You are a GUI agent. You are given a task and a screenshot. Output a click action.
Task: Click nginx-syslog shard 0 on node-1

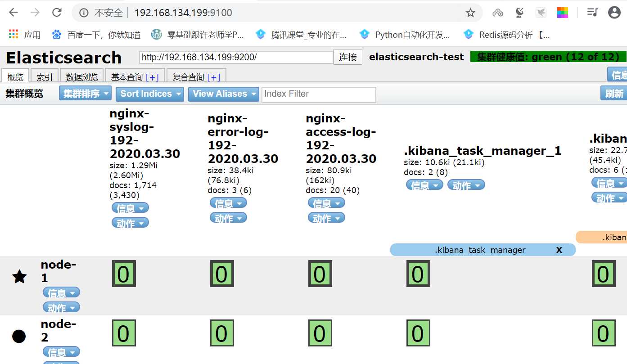[124, 274]
